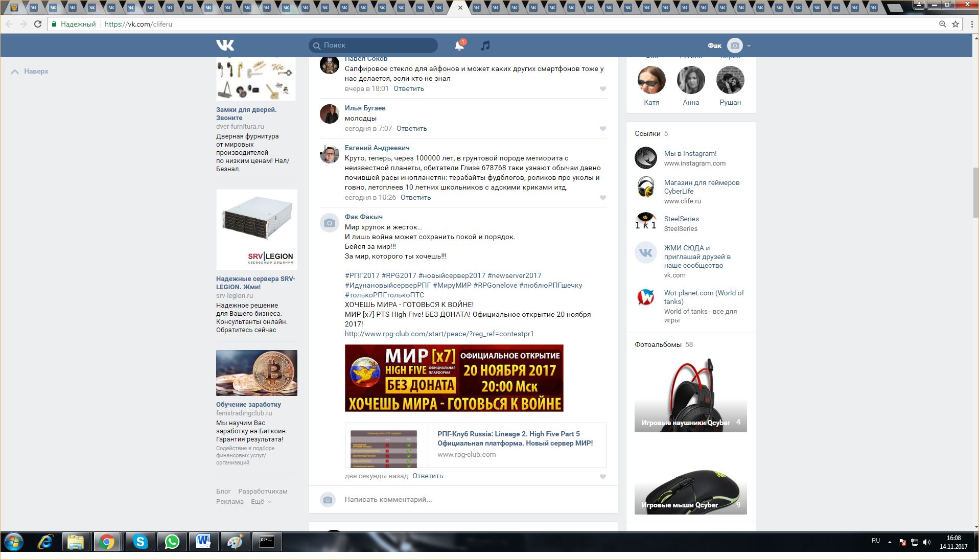The width and height of the screenshot is (979, 560).
Task: Open Анна's avatar
Action: pos(691,80)
